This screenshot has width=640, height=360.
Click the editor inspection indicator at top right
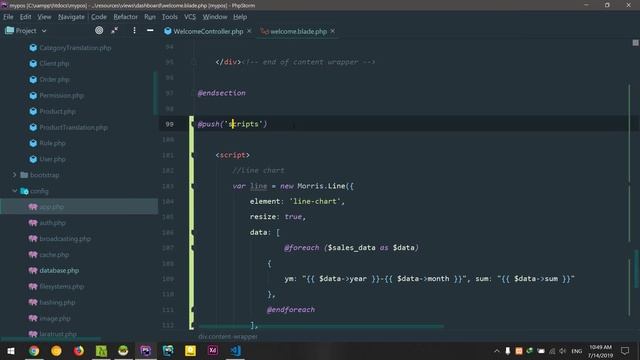635,43
